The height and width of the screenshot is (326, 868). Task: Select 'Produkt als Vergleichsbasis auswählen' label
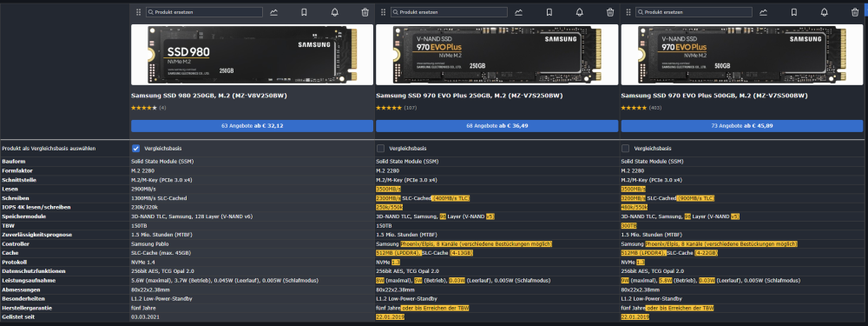point(49,149)
